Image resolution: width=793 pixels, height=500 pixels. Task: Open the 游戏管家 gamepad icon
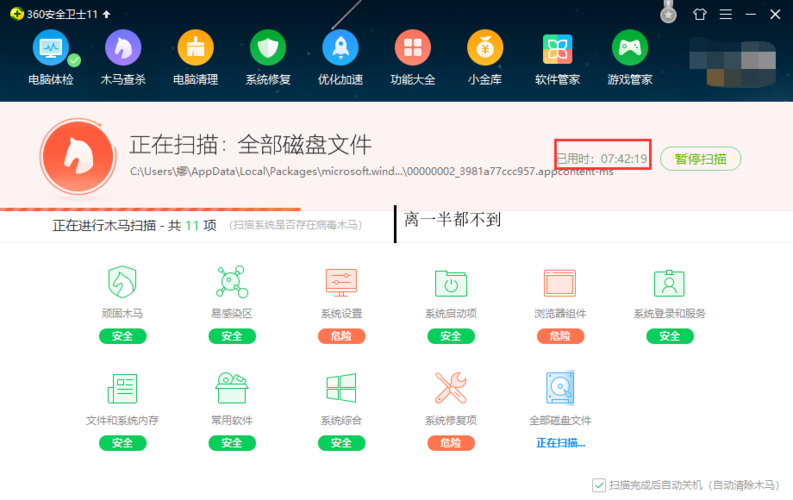(x=630, y=48)
